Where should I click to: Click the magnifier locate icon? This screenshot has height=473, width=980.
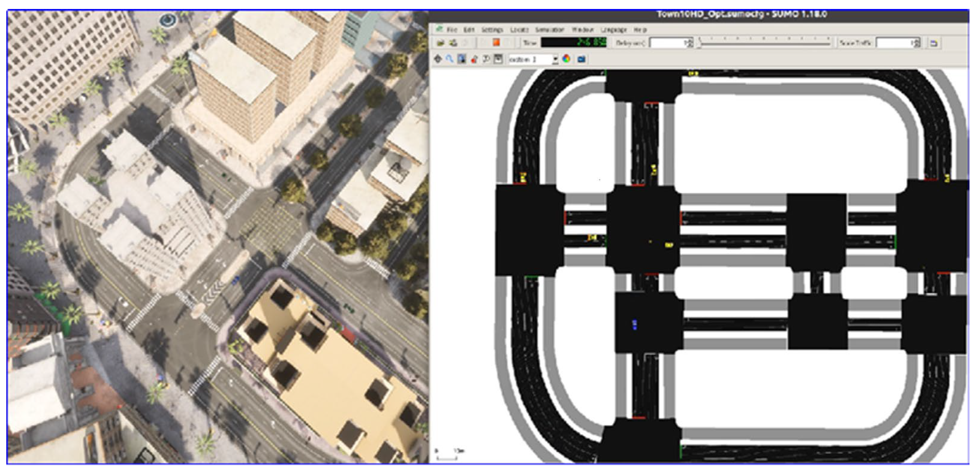[x=450, y=59]
